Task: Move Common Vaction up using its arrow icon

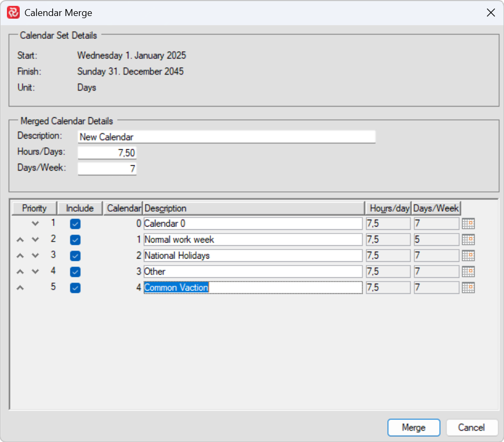Action: pos(20,287)
